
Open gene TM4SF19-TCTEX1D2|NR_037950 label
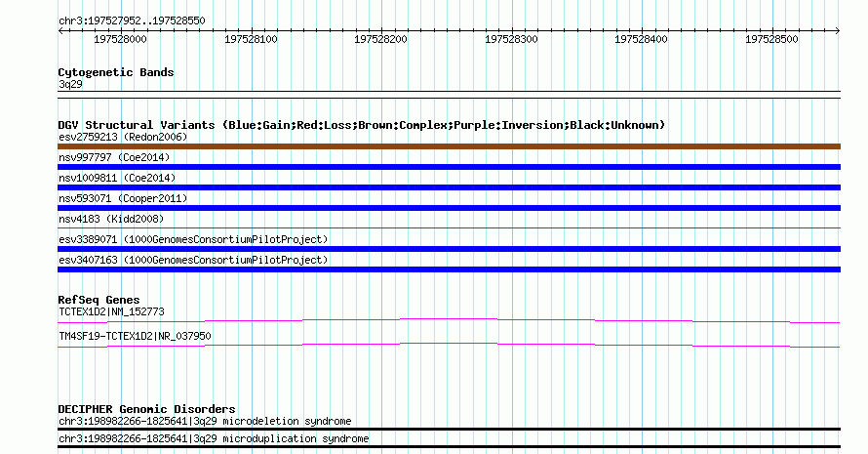point(135,336)
